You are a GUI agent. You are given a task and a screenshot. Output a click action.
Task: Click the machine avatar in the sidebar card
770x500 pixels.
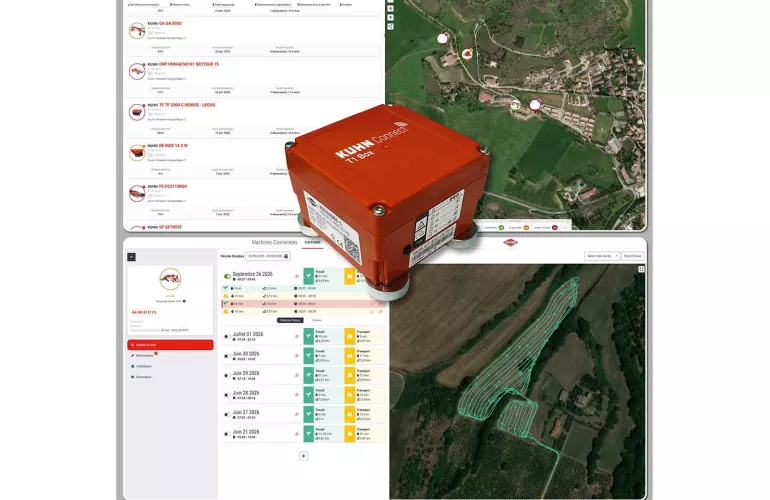point(170,279)
